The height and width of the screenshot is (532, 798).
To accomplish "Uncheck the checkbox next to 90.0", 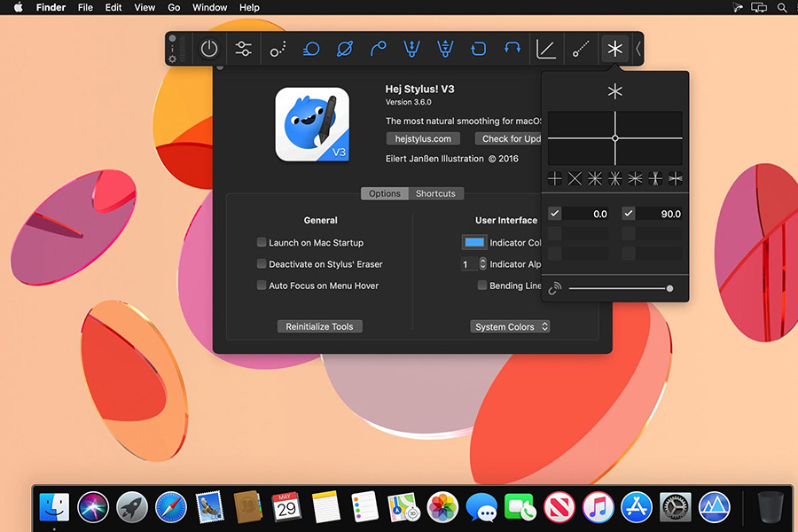I will (x=629, y=214).
